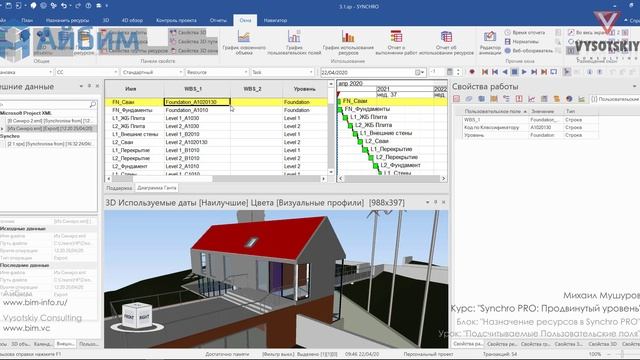The height and width of the screenshot is (360, 640).
Task: Play the animation forward
Action: point(524,72)
